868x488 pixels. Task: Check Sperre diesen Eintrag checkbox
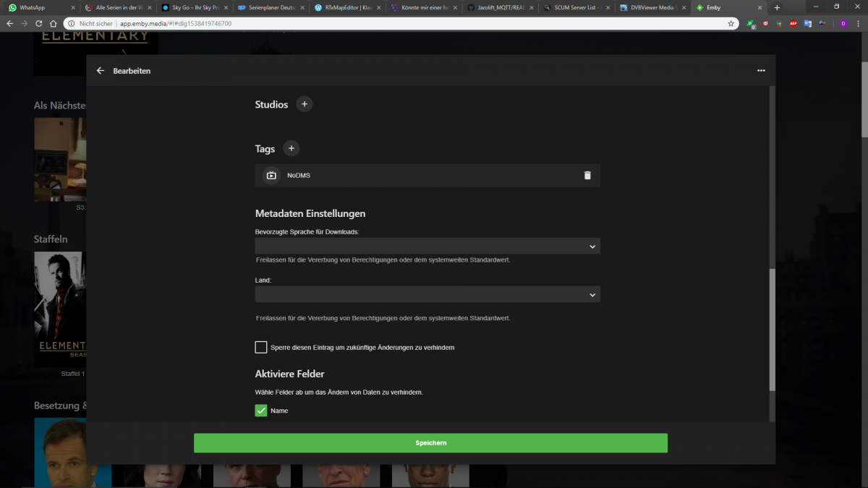pyautogui.click(x=261, y=348)
